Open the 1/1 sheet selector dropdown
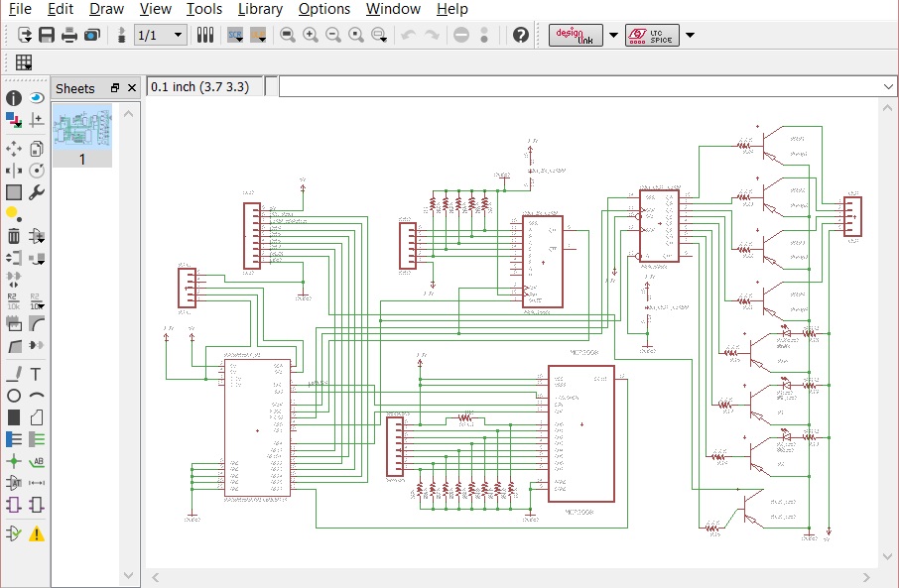Viewport: 899px width, 588px height. (177, 35)
